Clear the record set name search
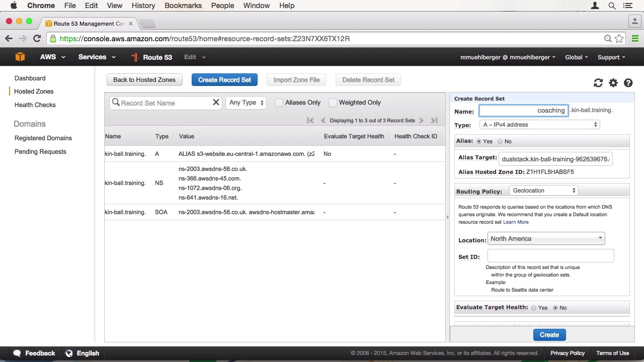The height and width of the screenshot is (362, 644). [x=216, y=103]
